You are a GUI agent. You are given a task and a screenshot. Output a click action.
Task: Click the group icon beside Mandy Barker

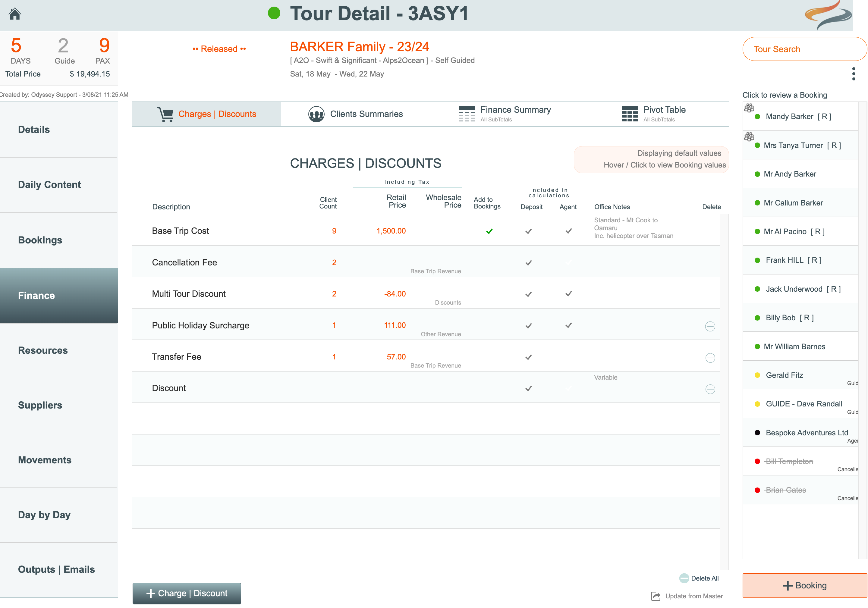749,108
